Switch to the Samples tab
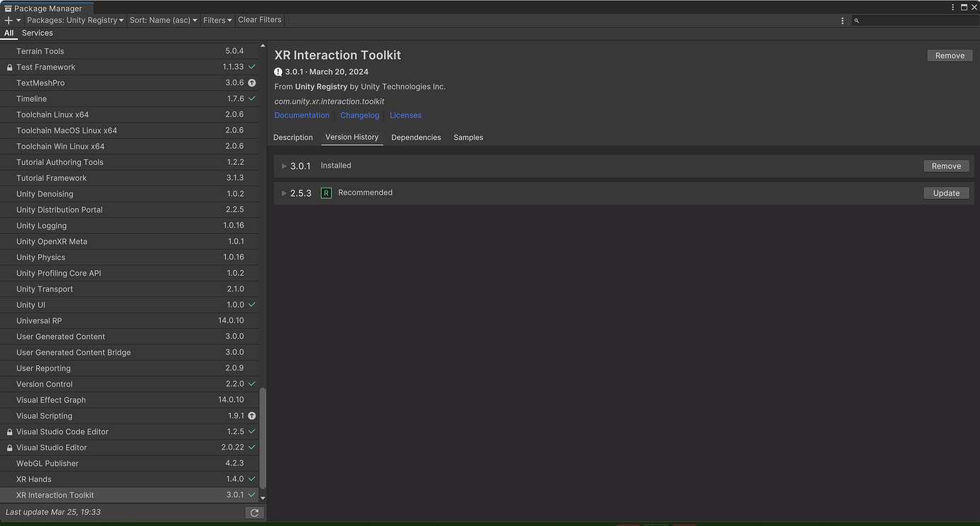 click(468, 137)
